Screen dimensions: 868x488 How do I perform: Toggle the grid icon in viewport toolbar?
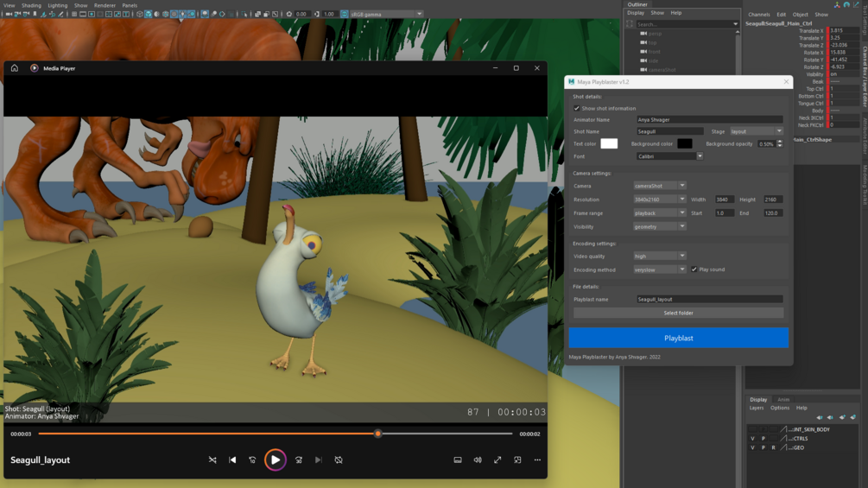pyautogui.click(x=73, y=14)
